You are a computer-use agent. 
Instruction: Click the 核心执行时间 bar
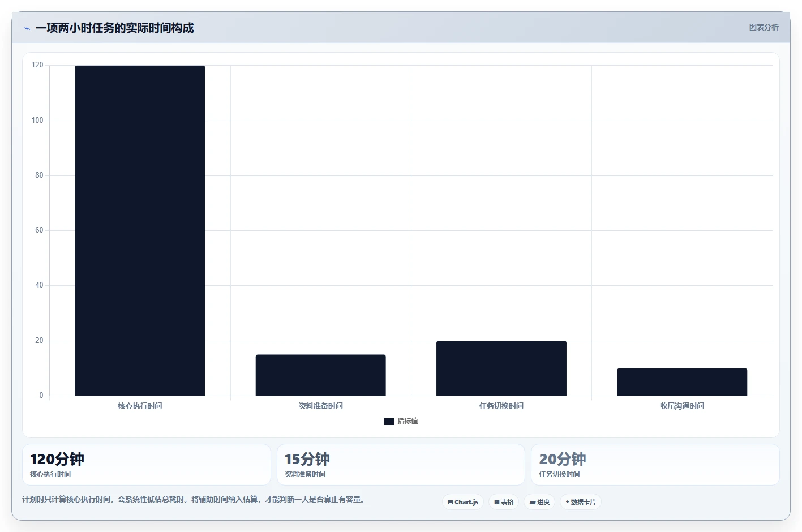click(x=140, y=230)
